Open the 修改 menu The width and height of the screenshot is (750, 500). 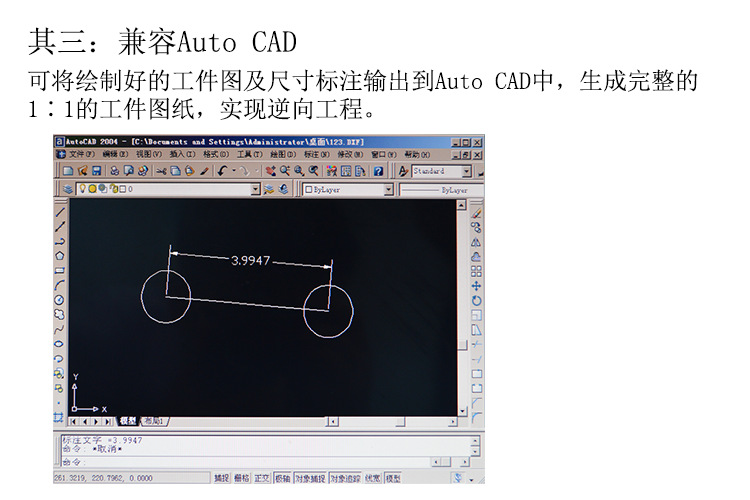(x=350, y=155)
